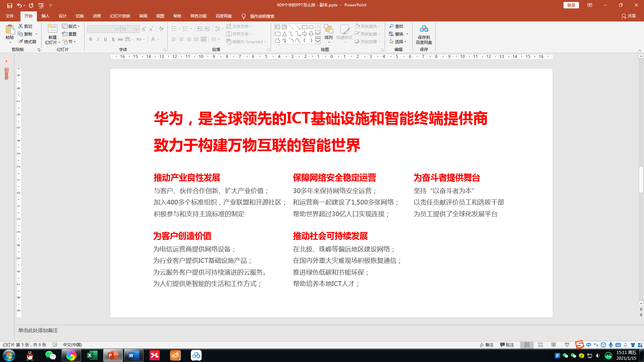The width and height of the screenshot is (644, 362).
Task: Switch to Slide Show (幻灯片放映) tab
Action: tap(120, 16)
